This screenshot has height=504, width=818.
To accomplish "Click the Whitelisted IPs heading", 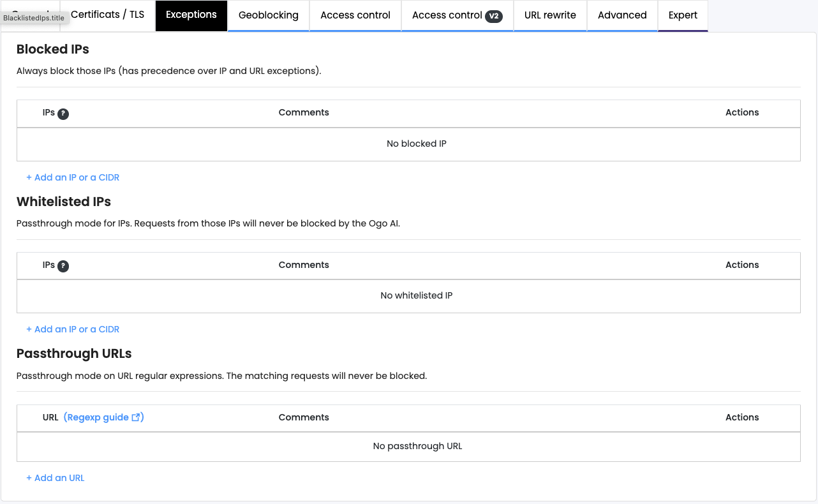I will point(64,202).
